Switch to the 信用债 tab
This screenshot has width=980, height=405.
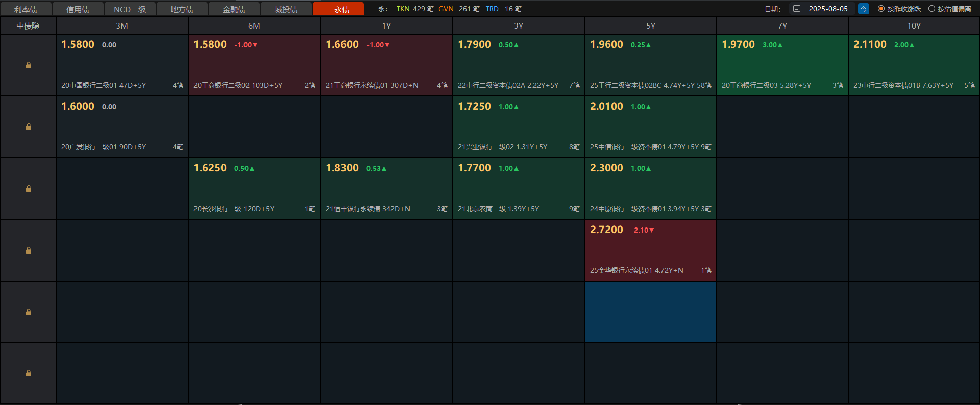coord(78,9)
